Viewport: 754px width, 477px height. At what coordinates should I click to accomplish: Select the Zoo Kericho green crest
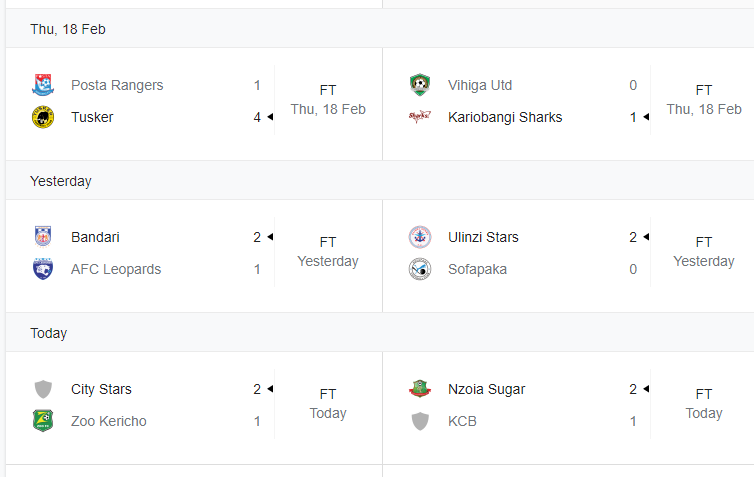click(x=43, y=421)
